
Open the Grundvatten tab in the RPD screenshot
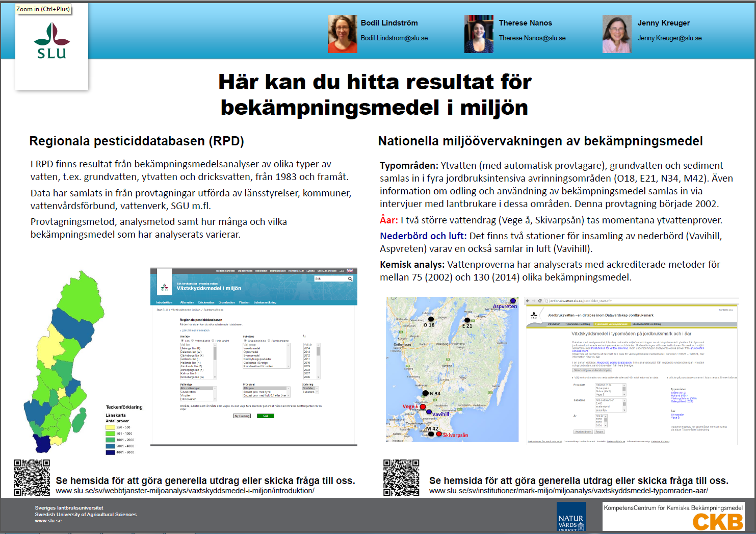pyautogui.click(x=227, y=302)
